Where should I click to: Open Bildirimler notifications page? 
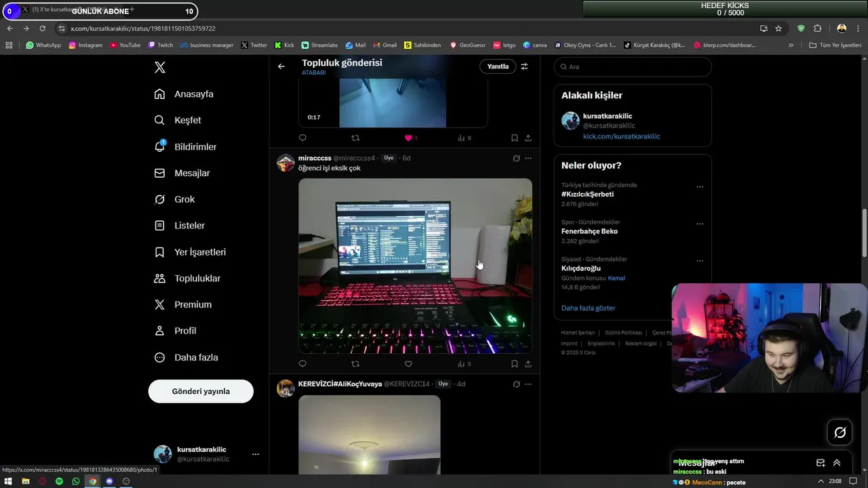coord(185,146)
